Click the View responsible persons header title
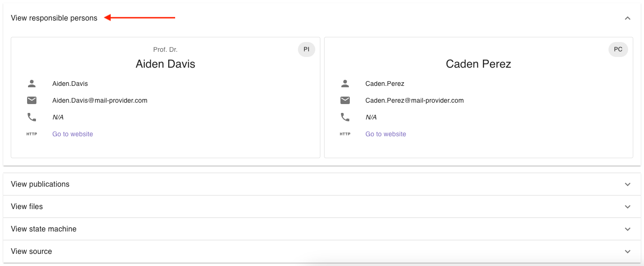The height and width of the screenshot is (266, 644). coord(54,18)
